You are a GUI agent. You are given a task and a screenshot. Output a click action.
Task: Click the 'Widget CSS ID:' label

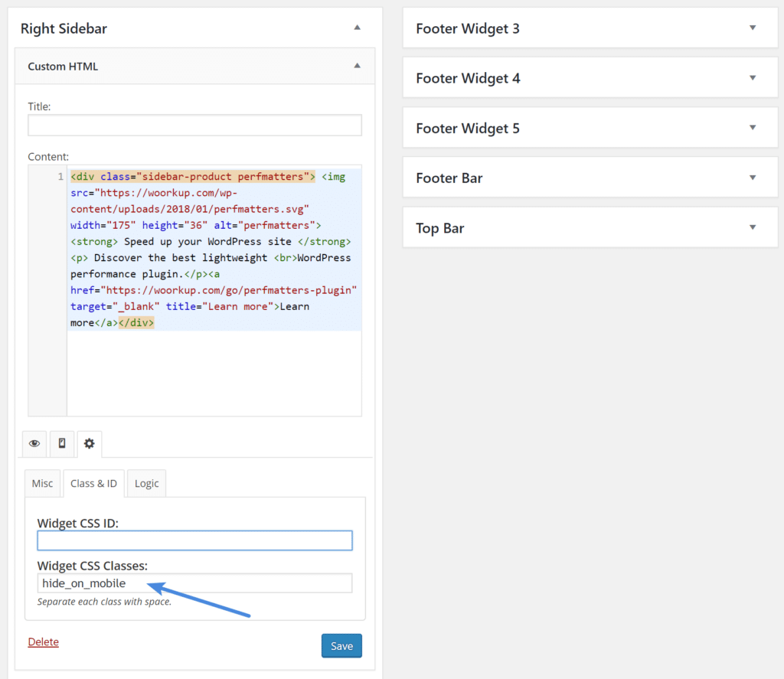78,523
